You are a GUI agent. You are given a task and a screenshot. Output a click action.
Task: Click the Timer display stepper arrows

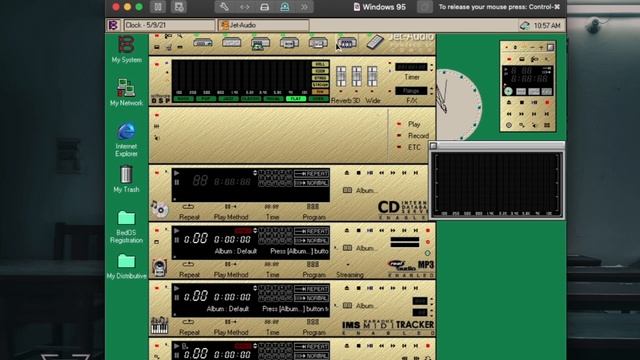point(431,67)
